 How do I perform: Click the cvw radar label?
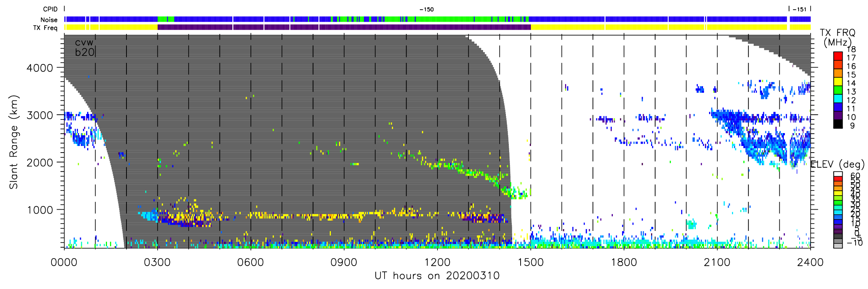[x=84, y=43]
